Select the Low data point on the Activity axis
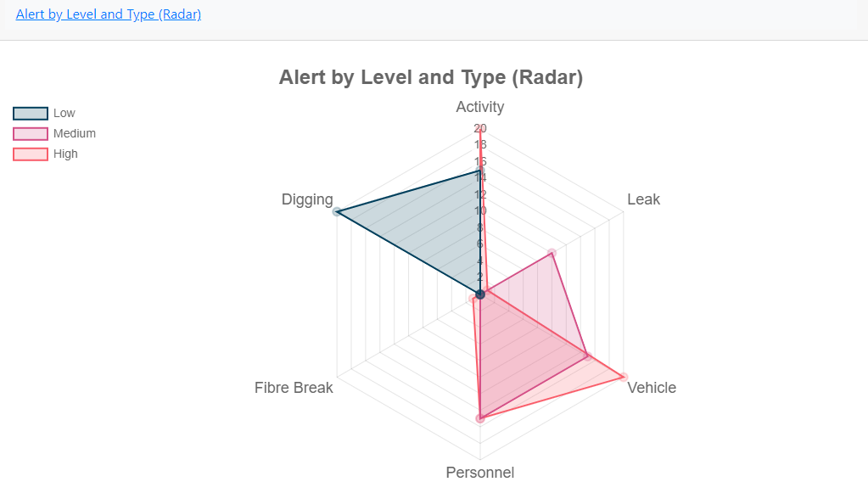 [480, 171]
